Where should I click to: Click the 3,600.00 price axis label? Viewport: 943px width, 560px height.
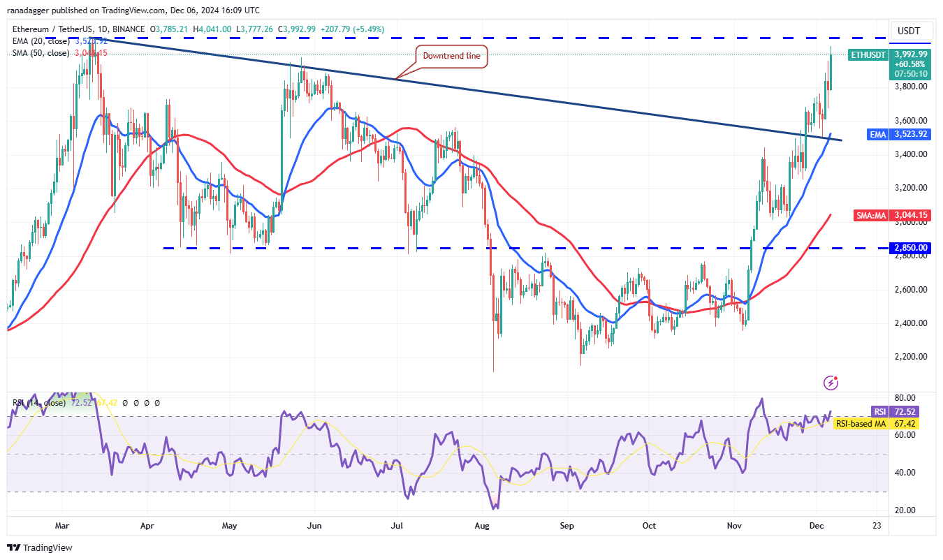(912, 120)
